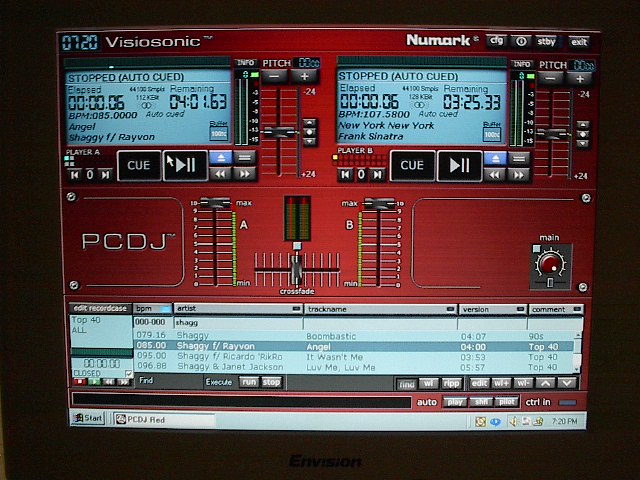Click the 0 button on Player A
The image size is (640, 480).
coord(90,175)
